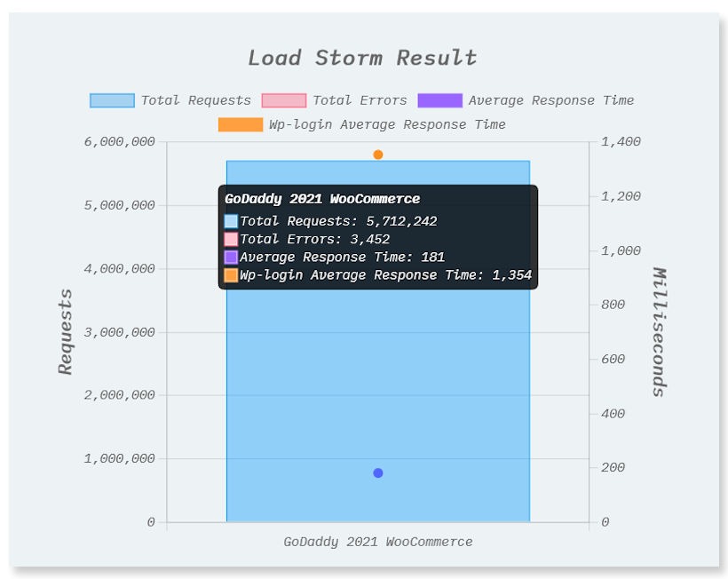Toggle Wp-login Average Response Time legend swatch
The height and width of the screenshot is (579, 728).
(241, 125)
